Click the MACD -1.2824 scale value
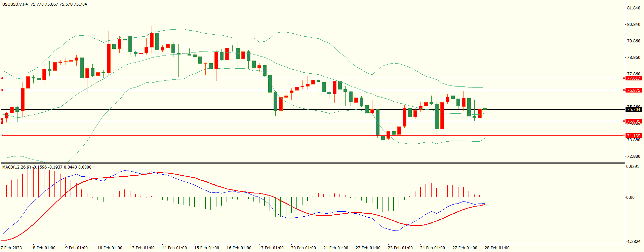The width and height of the screenshot is (644, 252). (x=633, y=242)
